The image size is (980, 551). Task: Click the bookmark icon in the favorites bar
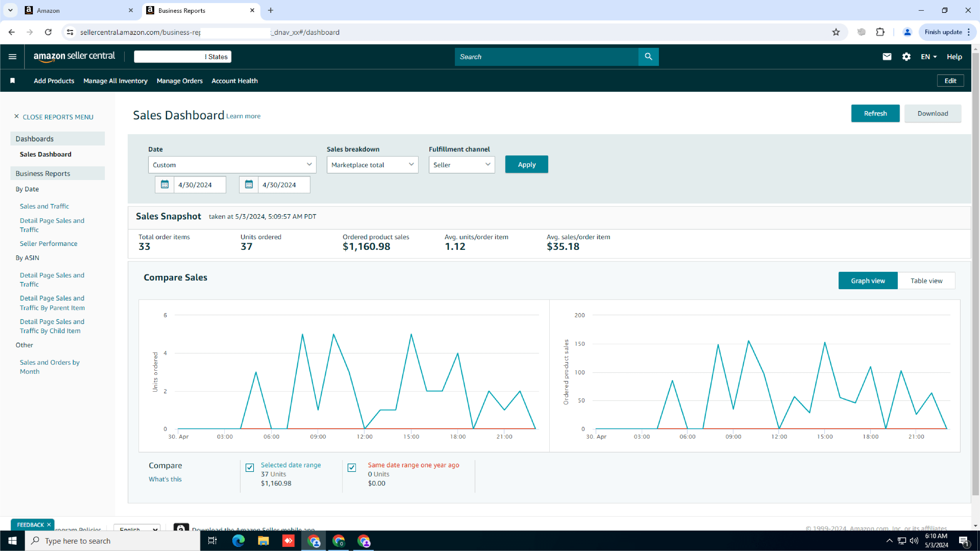pos(13,81)
